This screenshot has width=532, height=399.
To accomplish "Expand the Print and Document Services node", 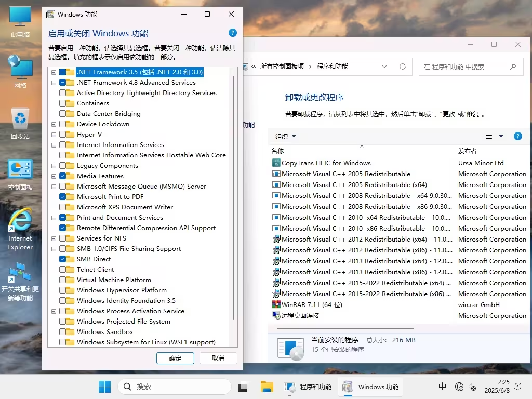I will click(x=54, y=218).
